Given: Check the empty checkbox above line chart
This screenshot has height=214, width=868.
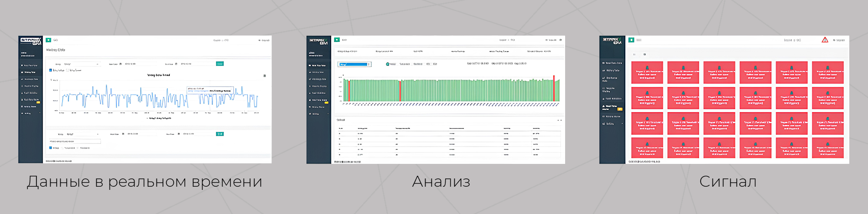Looking at the screenshot, I should [x=68, y=70].
